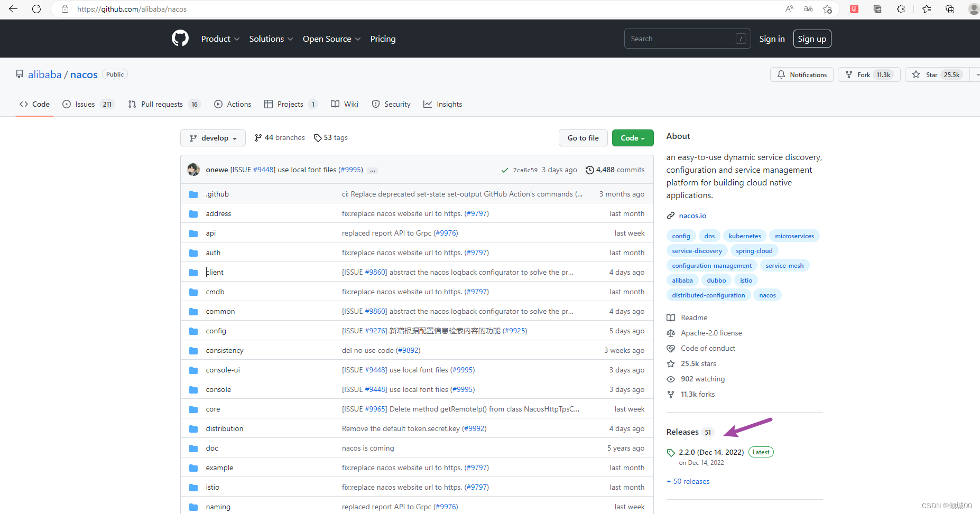Open the naming folder
This screenshot has width=980, height=514.
[x=218, y=507]
